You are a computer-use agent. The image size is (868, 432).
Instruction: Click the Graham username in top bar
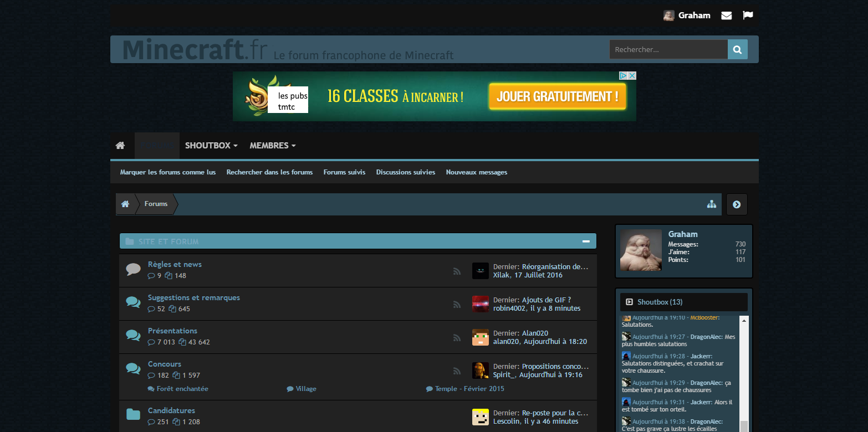(x=695, y=16)
